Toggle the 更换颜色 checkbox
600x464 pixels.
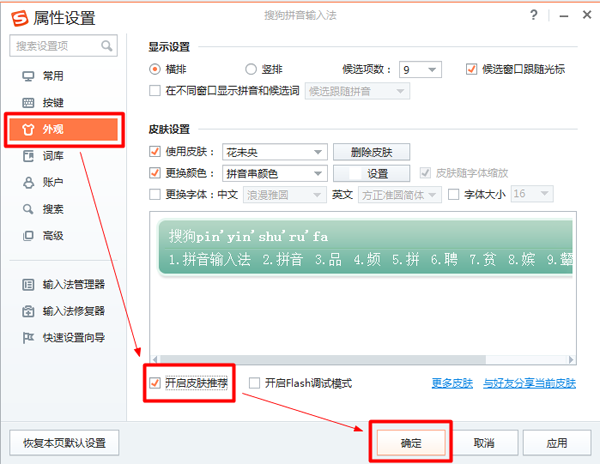click(155, 173)
